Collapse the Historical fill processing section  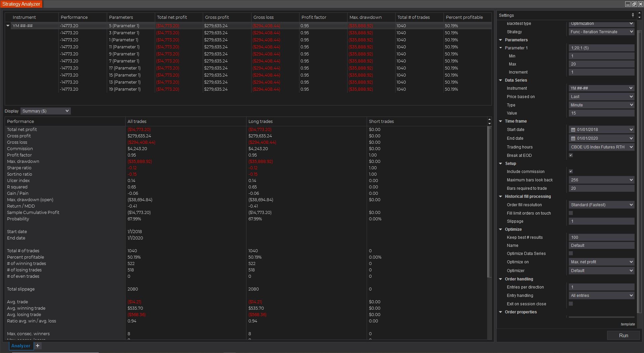point(501,196)
